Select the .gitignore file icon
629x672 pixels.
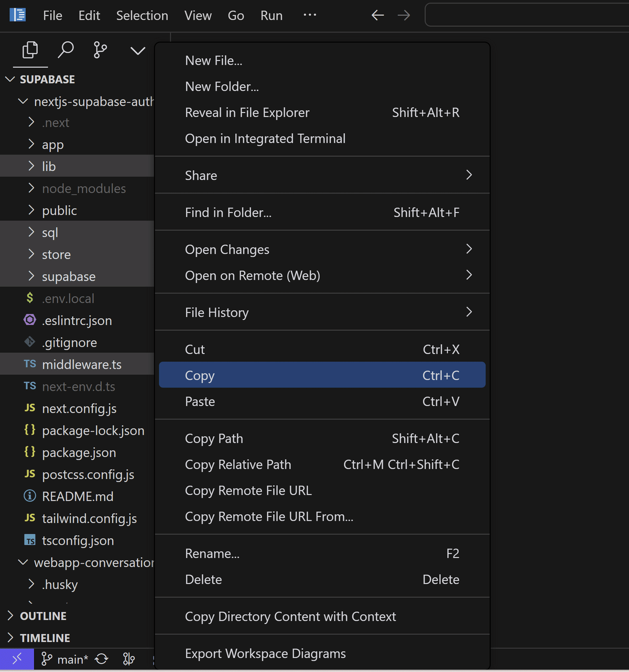30,342
